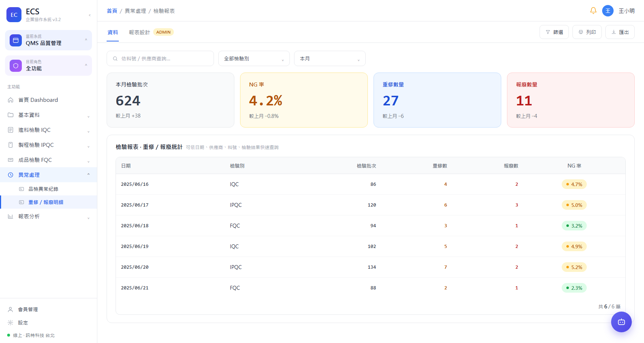Image resolution: width=644 pixels, height=343 pixels.
Task: Collapse the 異常處理 menu chevron
Action: 88,175
